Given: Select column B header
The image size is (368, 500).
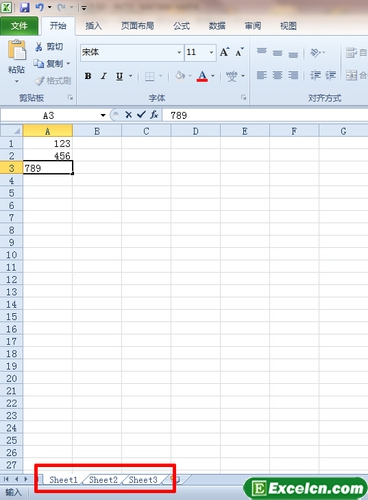Looking at the screenshot, I should (x=97, y=131).
